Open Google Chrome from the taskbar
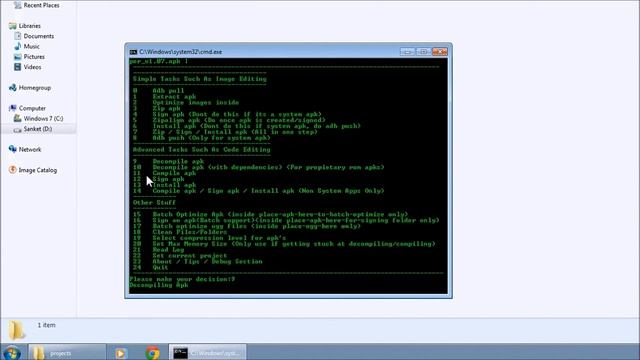This screenshot has height=360, width=640. 153,353
